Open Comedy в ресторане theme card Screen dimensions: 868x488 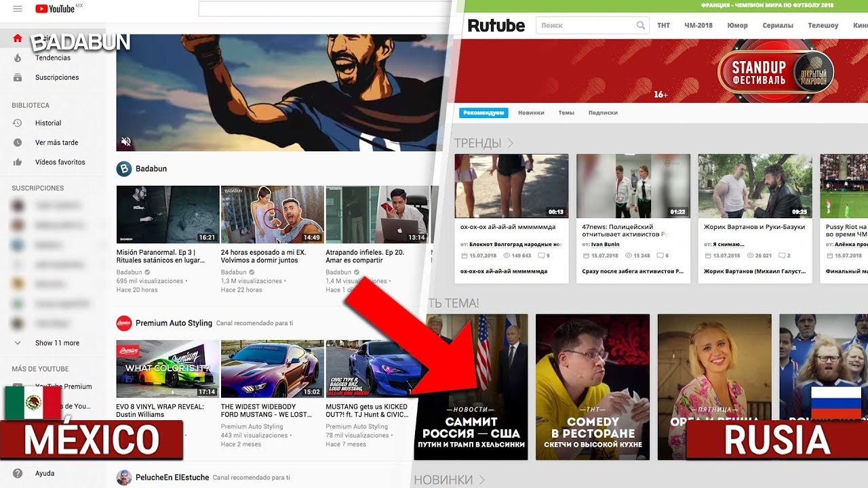(x=593, y=387)
